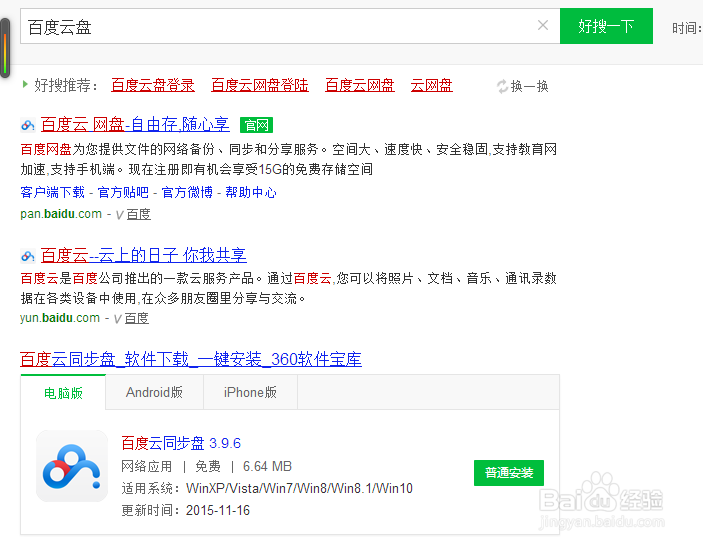Switch to the 电脑版 tab
The height and width of the screenshot is (547, 703).
point(63,393)
